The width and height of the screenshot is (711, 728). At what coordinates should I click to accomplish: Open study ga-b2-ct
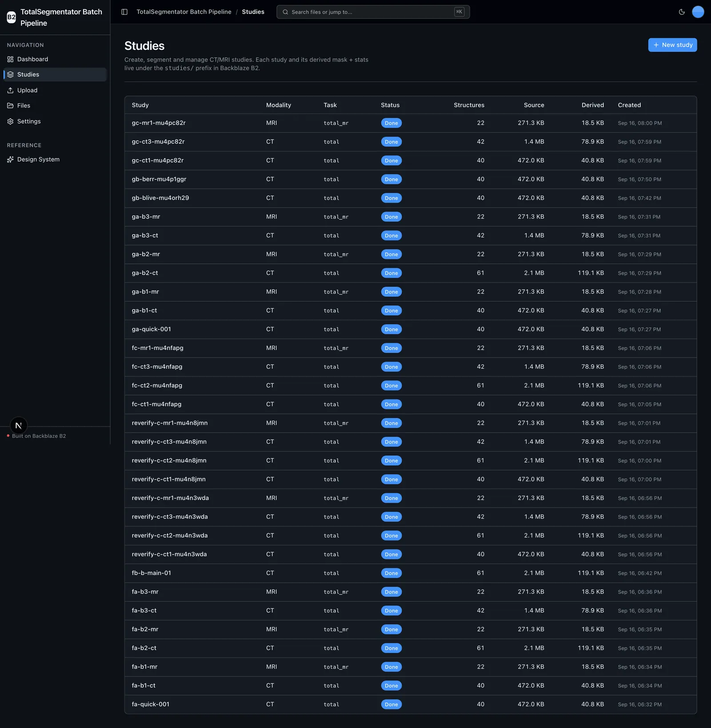pos(145,273)
